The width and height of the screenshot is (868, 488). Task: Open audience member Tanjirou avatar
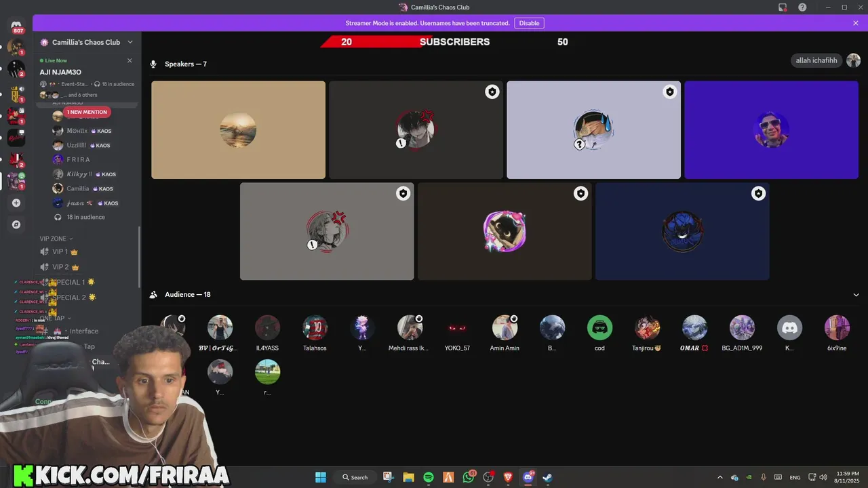647,328
